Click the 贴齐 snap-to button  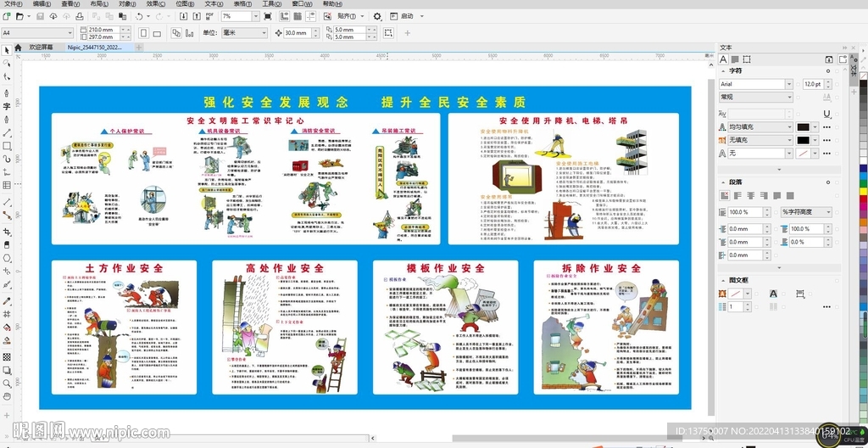point(347,16)
